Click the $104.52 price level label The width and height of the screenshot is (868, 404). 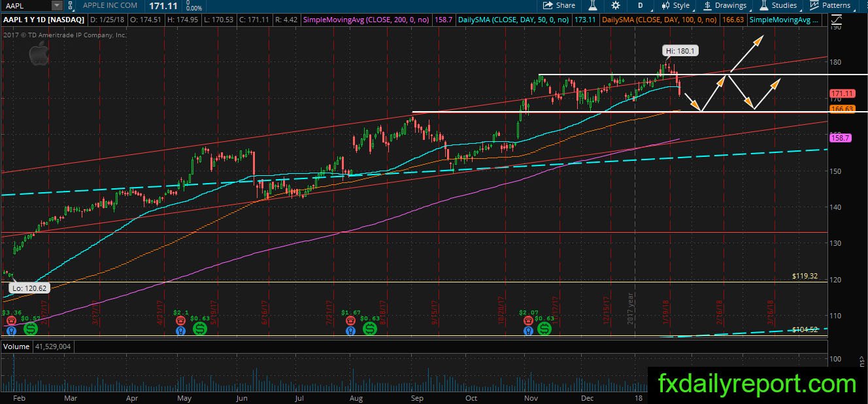point(805,329)
